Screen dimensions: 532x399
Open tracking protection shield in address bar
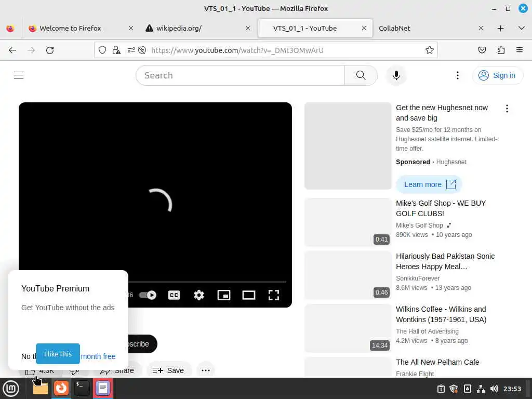click(102, 50)
